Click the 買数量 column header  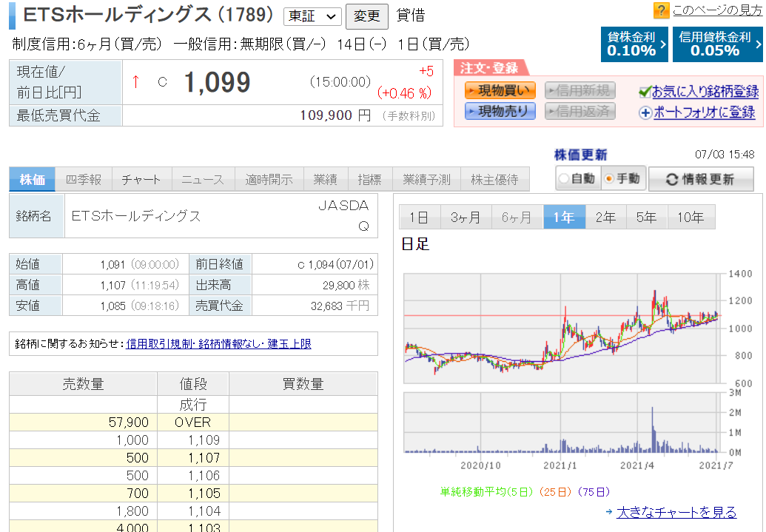click(303, 384)
